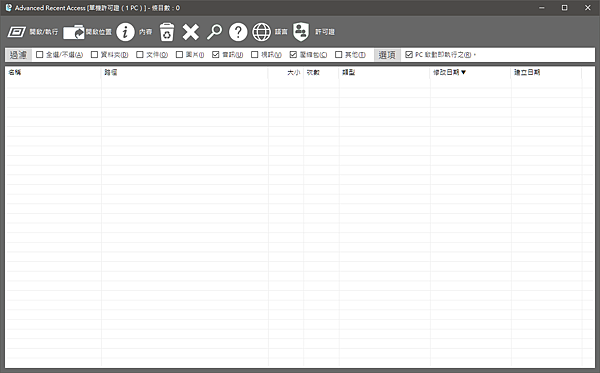Image resolution: width=600 pixels, height=373 pixels.
Task: Click the X delete toolbar icon
Action: point(191,32)
